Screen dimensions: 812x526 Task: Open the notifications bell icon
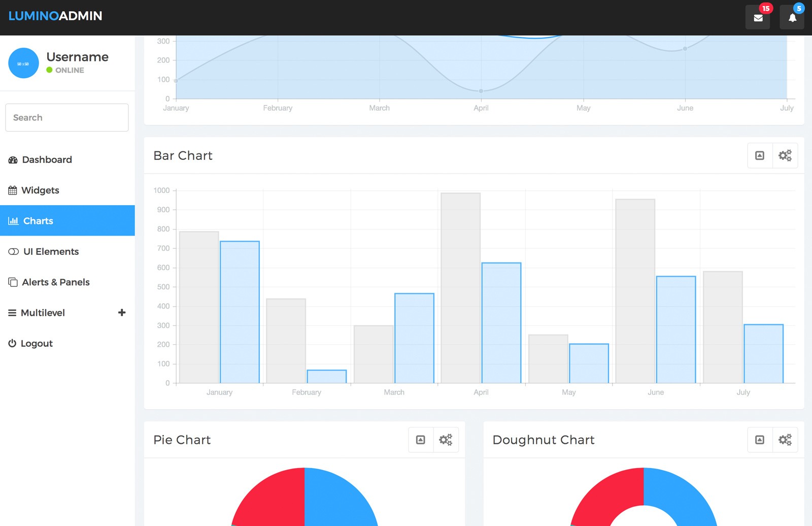pyautogui.click(x=792, y=18)
